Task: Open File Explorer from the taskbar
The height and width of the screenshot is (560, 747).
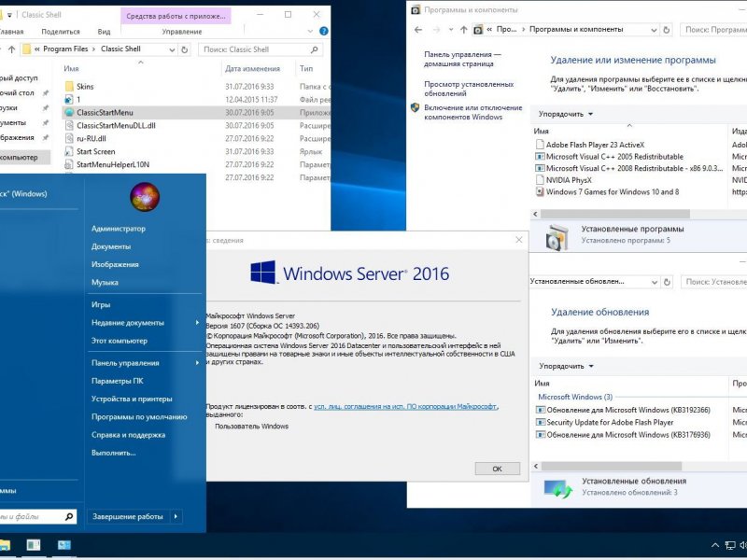Action: [x=5, y=545]
